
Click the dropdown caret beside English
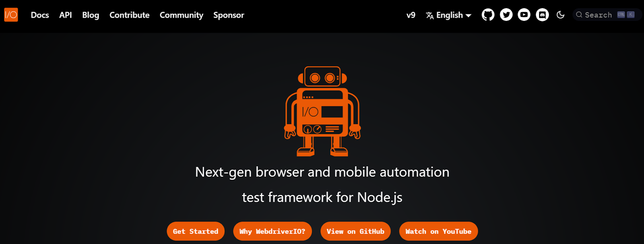(x=469, y=16)
